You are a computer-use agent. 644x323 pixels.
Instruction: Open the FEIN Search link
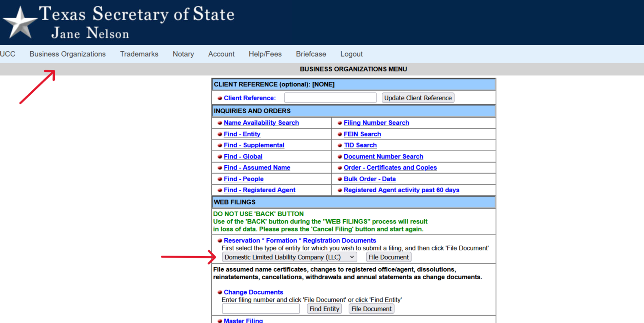pyautogui.click(x=362, y=134)
